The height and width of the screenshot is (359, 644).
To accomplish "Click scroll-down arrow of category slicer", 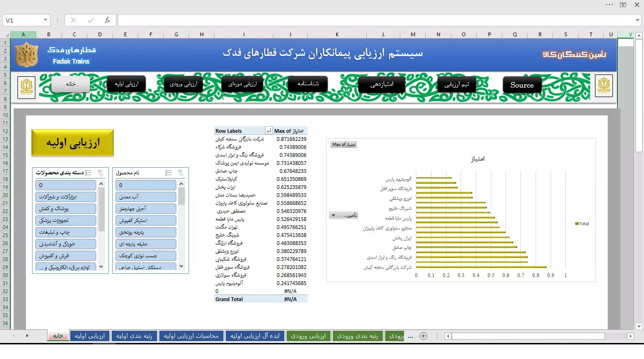I will pos(101,266).
